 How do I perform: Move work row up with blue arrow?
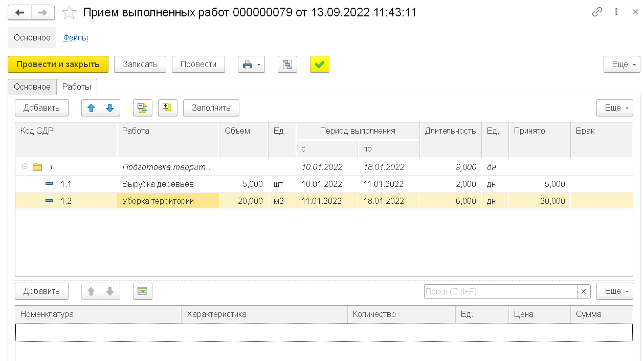[x=92, y=108]
